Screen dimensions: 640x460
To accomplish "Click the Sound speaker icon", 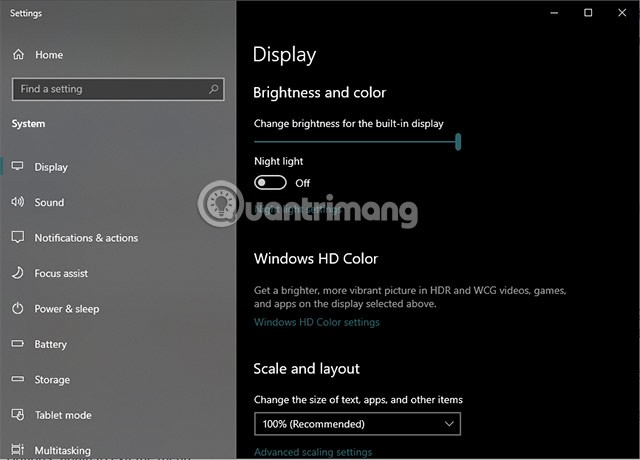I will tap(18, 202).
